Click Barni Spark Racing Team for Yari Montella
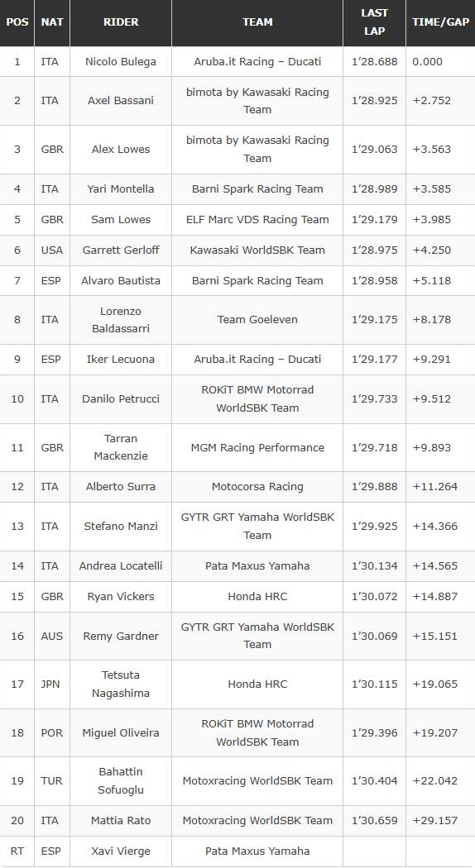Viewport: 475px width, 868px height. [257, 188]
